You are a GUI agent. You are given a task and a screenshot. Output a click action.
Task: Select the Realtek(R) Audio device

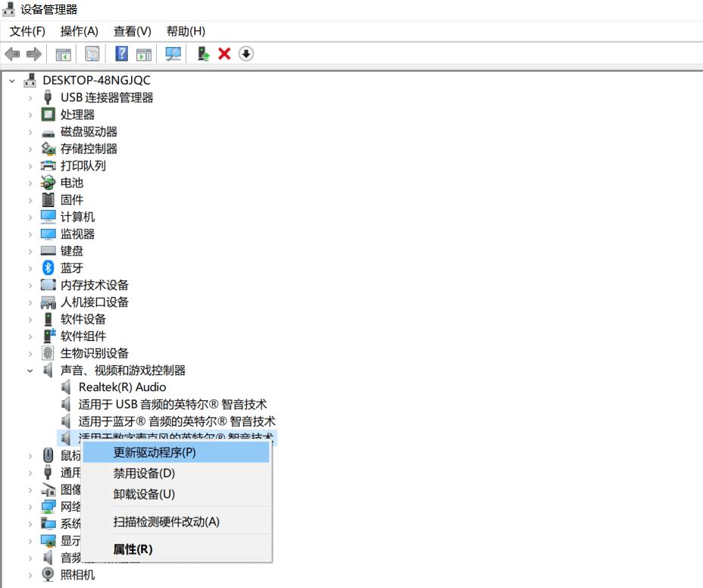pos(122,387)
